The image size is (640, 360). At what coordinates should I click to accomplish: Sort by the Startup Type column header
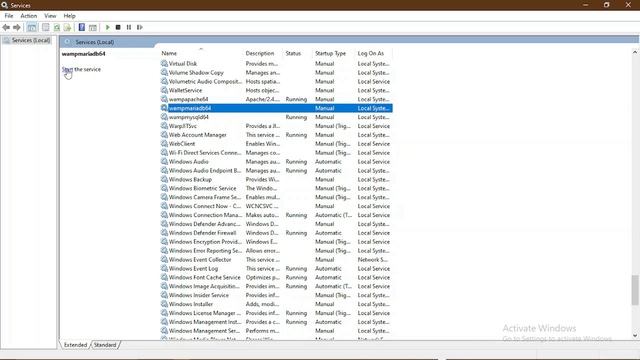(333, 53)
